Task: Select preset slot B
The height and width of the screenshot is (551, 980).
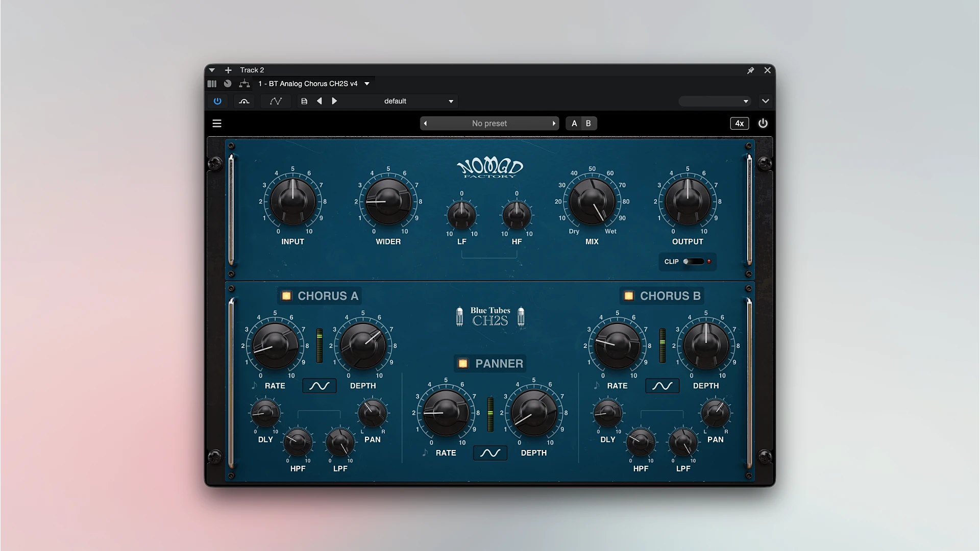Action: (x=589, y=123)
